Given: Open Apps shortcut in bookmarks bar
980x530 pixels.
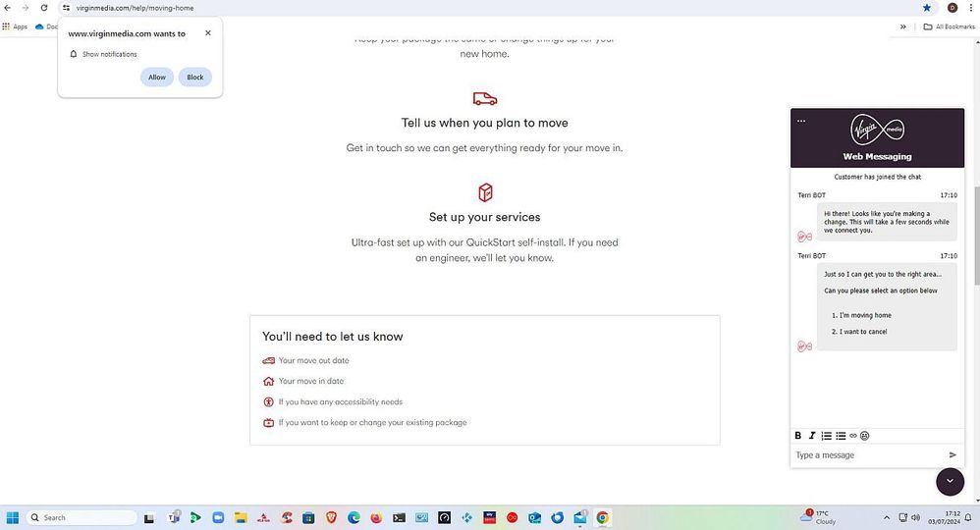Looking at the screenshot, I should (15, 26).
